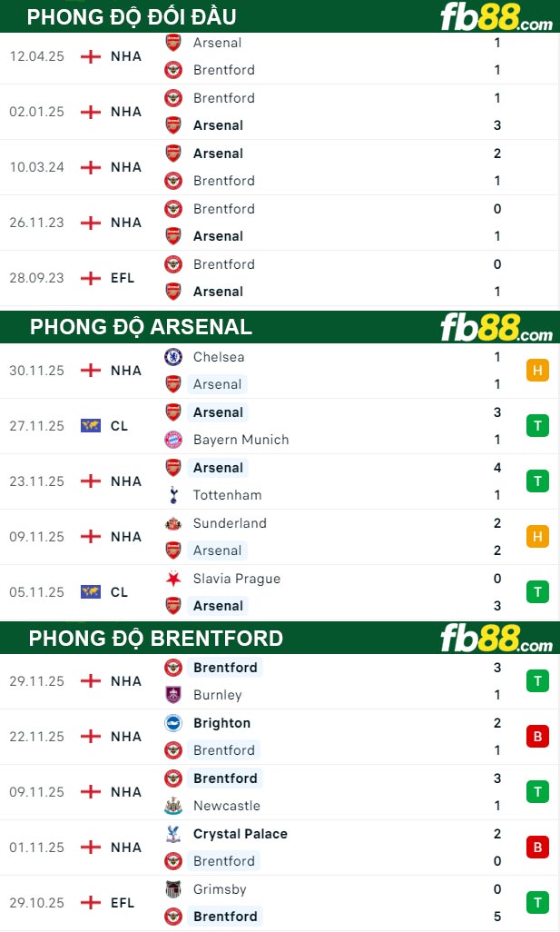
Task: Click the Bayern Munich crest icon
Action: (172, 440)
